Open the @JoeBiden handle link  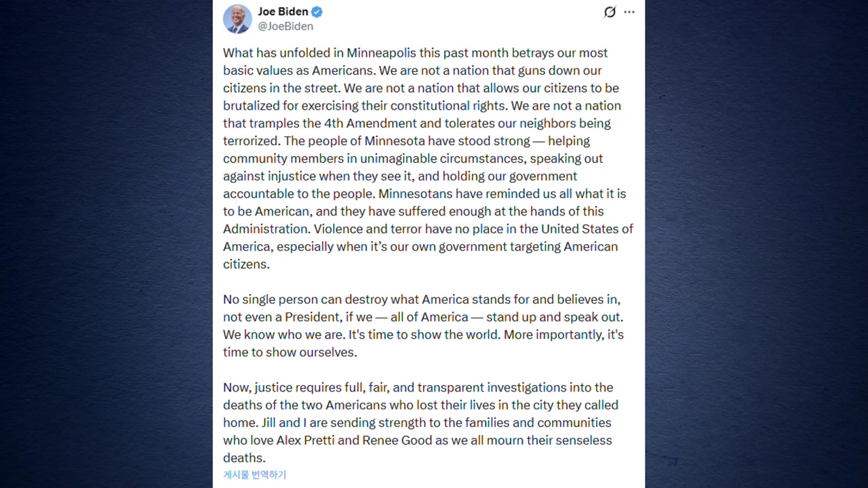285,26
